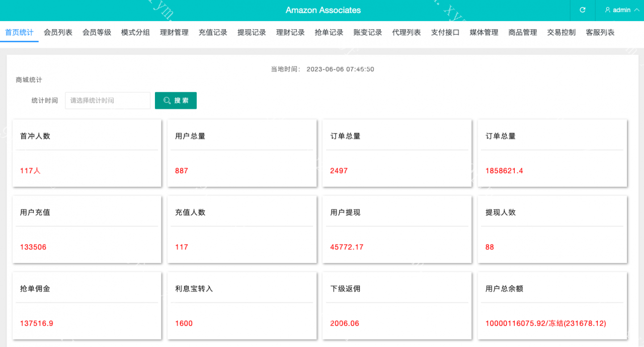Click the value 133506
The width and height of the screenshot is (644, 347).
33,247
